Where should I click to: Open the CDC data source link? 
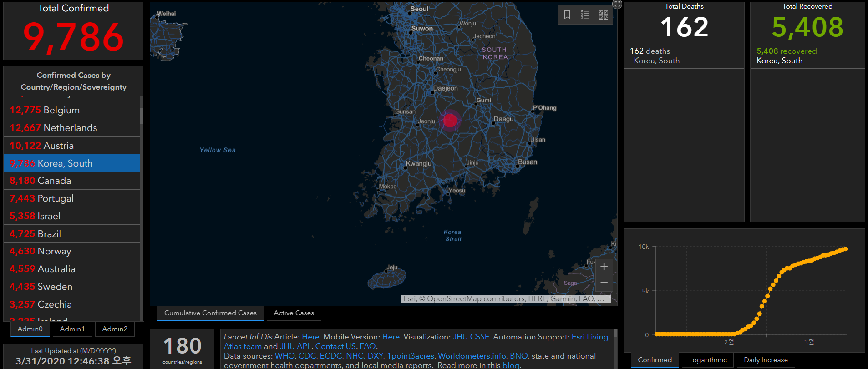(x=307, y=356)
